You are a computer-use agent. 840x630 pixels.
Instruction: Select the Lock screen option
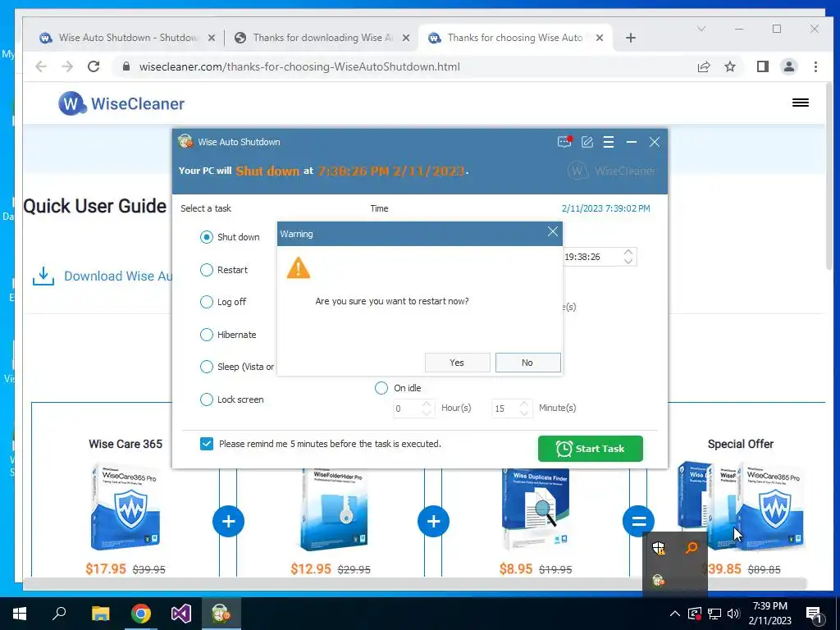[206, 399]
